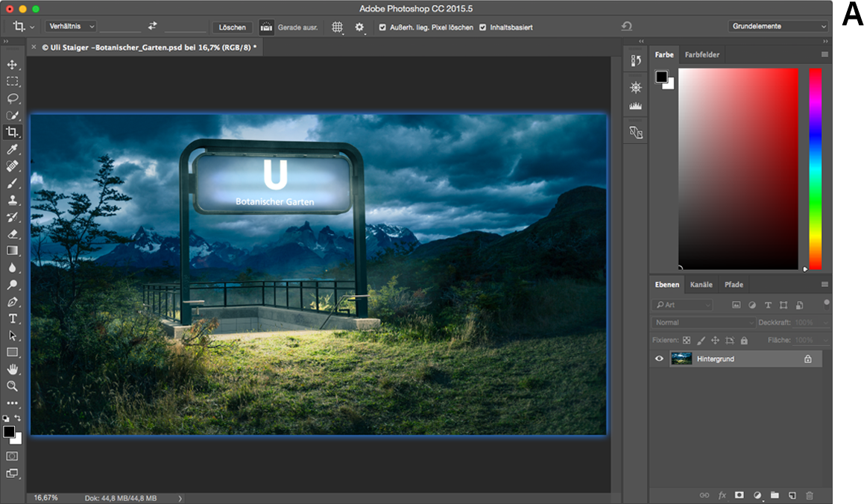
Task: Switch to the Kanäle tab
Action: pyautogui.click(x=701, y=284)
